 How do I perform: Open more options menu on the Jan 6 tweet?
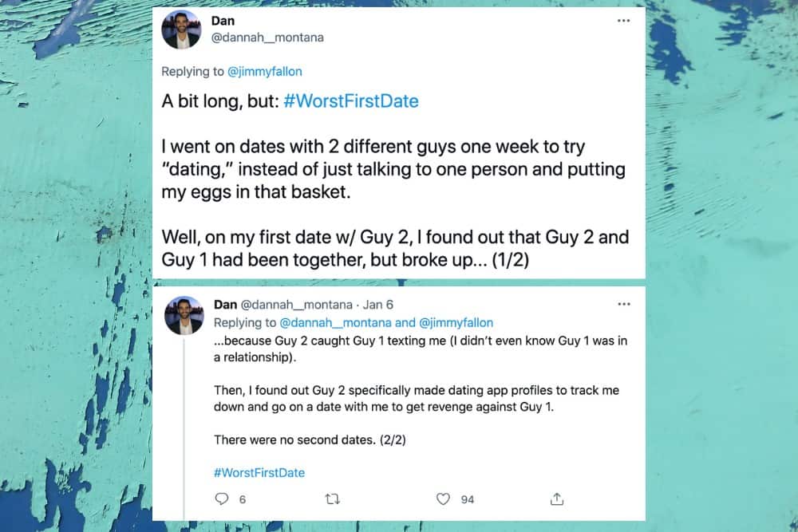pyautogui.click(x=623, y=304)
